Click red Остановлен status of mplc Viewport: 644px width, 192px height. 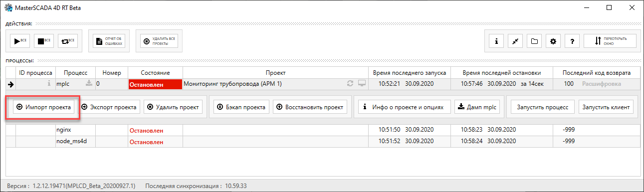155,84
